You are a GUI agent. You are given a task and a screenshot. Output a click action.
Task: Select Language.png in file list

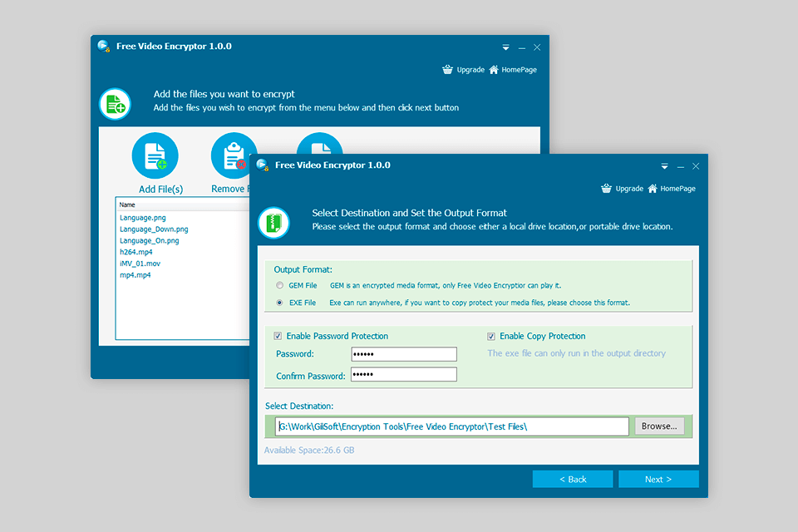143,218
